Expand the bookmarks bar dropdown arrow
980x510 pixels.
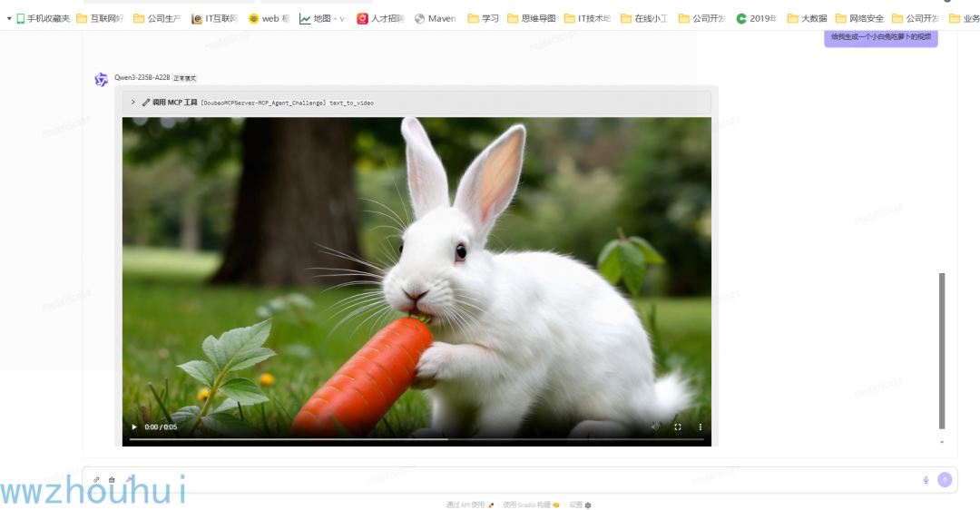point(9,19)
